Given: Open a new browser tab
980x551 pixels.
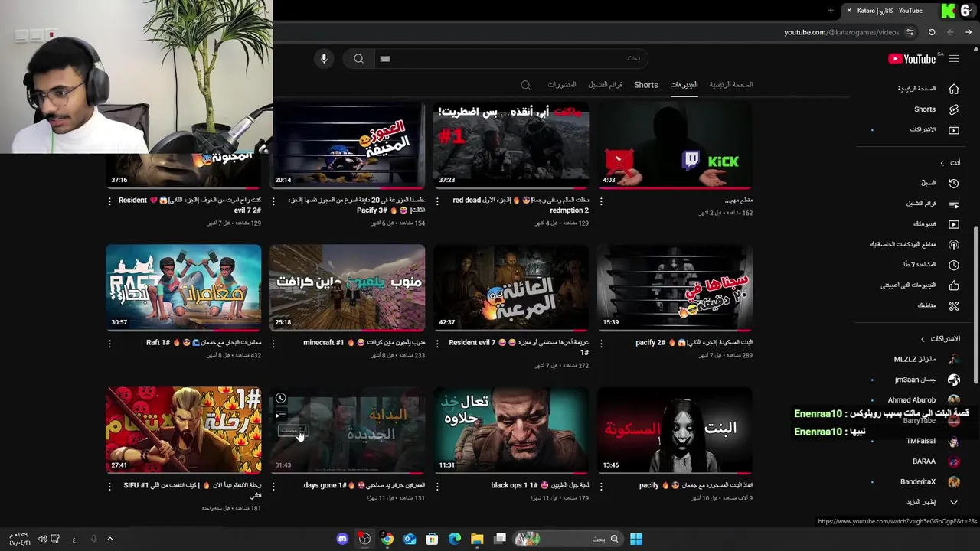Looking at the screenshot, I should [x=831, y=11].
